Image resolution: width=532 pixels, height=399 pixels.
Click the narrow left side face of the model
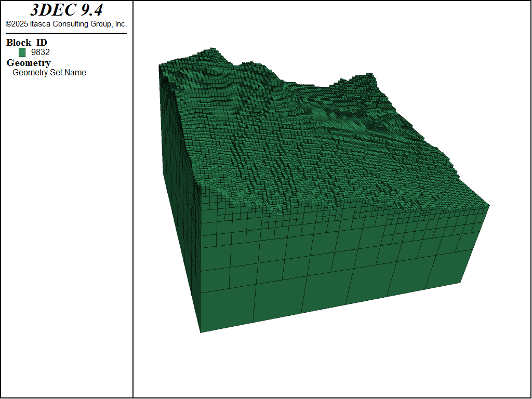pyautogui.click(x=179, y=208)
